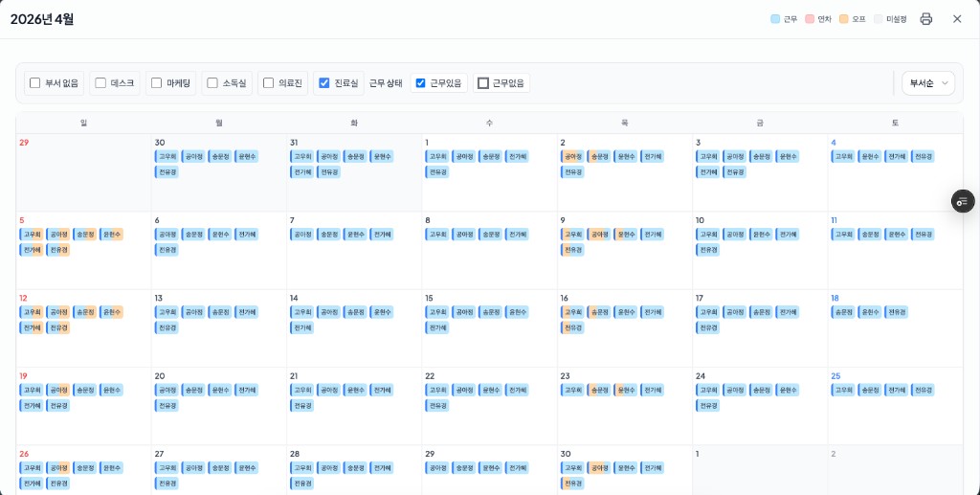Viewport: 980px width, 495px height.
Task: Print the April 2026 schedule
Action: coord(926,19)
